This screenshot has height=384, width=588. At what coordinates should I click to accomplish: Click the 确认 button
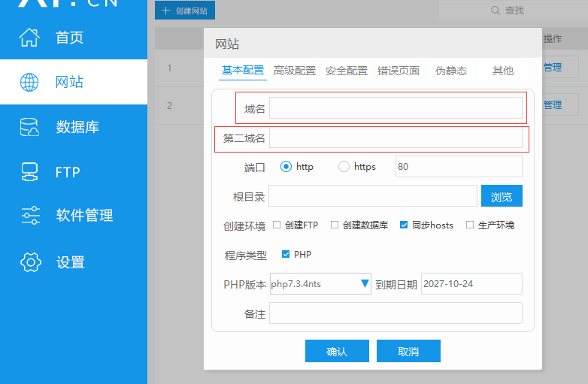(x=337, y=351)
